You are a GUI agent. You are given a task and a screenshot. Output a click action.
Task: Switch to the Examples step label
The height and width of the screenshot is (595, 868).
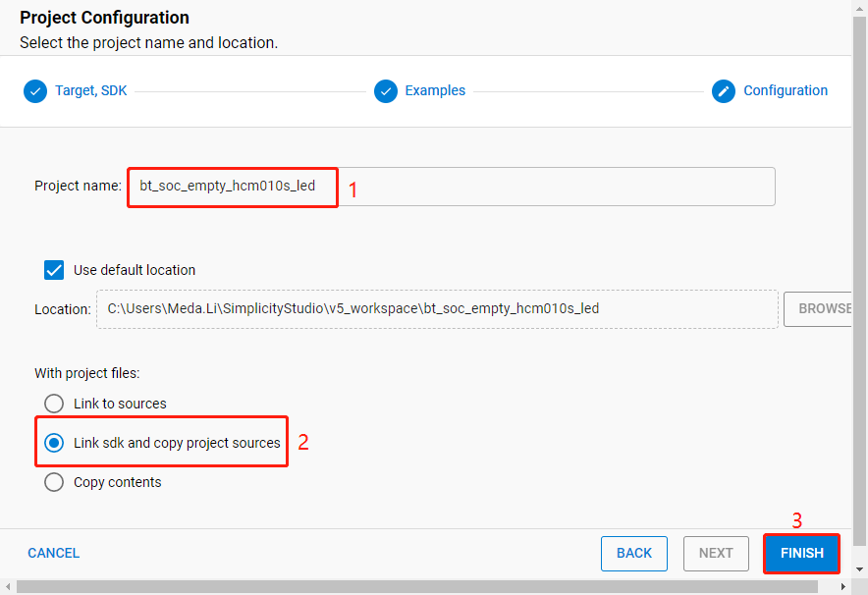tap(435, 91)
